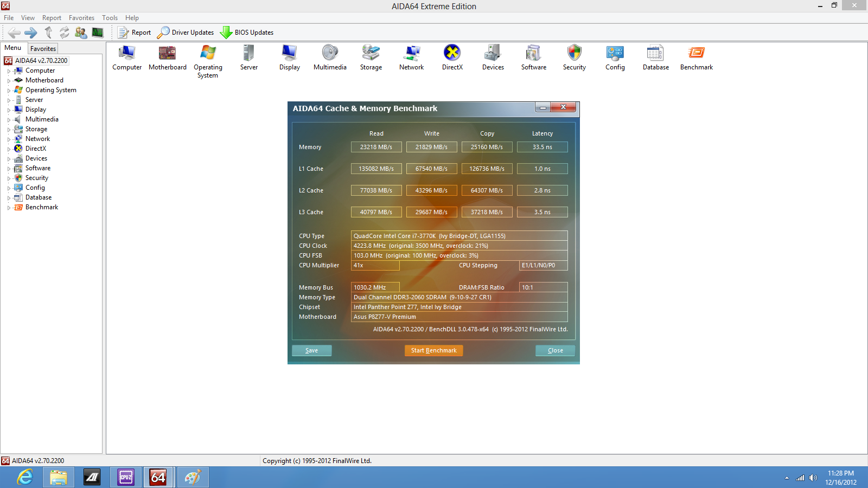The image size is (868, 488).
Task: Open Internet Explorer from the taskbar
Action: [25, 478]
